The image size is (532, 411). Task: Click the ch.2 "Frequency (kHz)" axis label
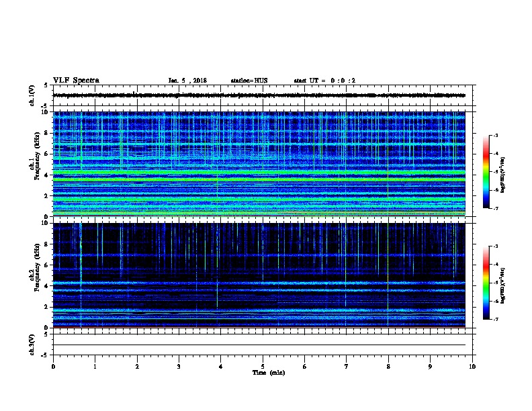(37, 267)
